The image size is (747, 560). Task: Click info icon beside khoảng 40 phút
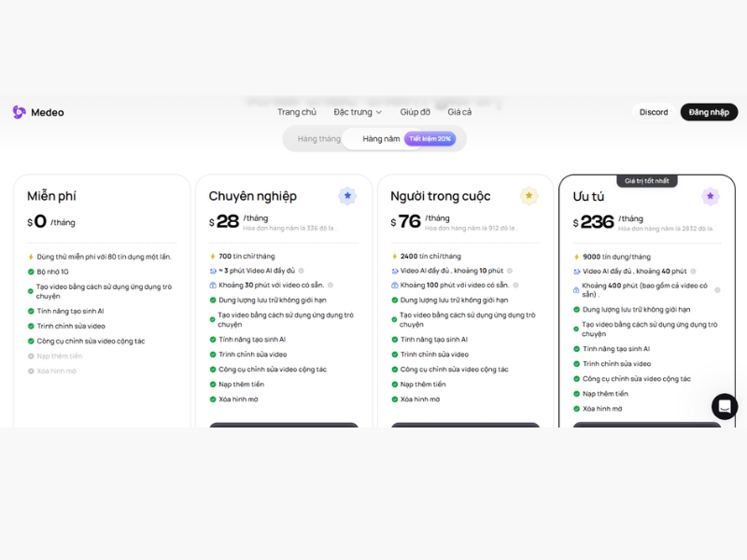tap(692, 272)
